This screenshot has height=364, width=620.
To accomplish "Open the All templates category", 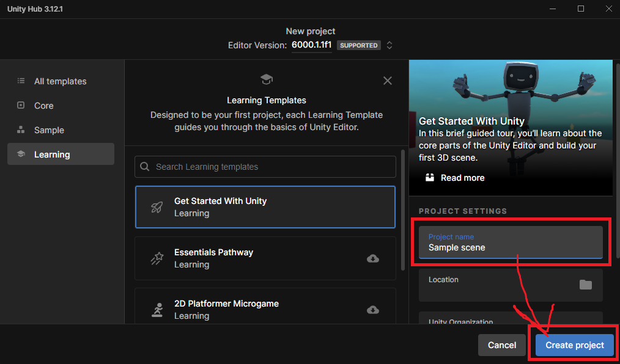I will click(x=61, y=81).
